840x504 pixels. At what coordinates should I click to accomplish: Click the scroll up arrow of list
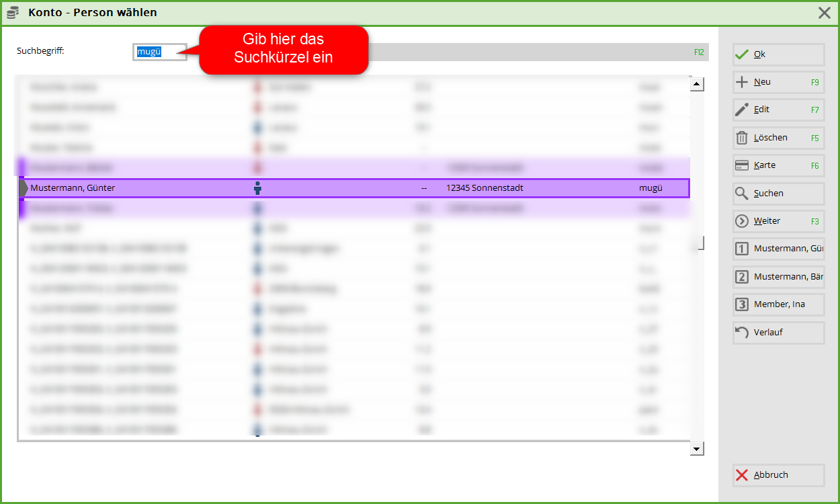697,84
